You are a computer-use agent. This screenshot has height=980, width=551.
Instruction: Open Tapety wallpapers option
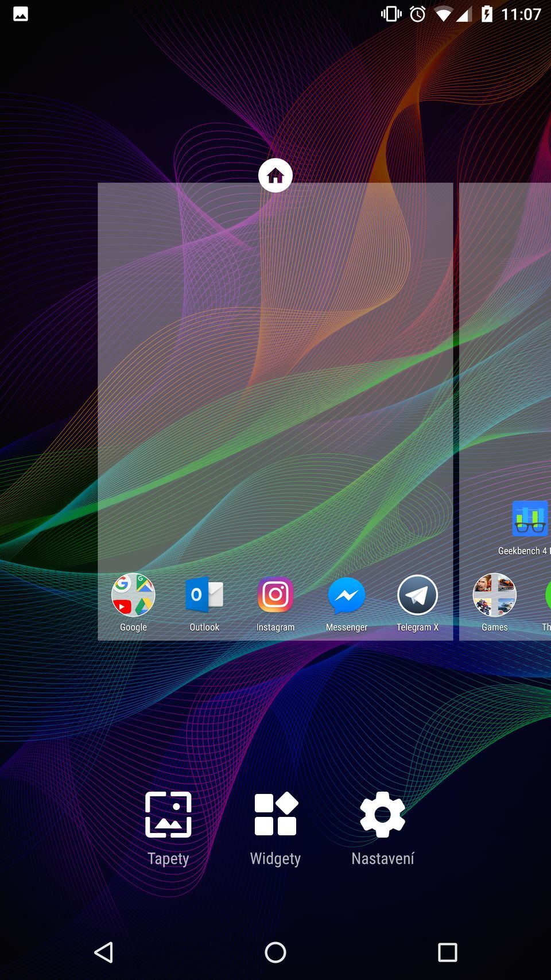tap(168, 828)
